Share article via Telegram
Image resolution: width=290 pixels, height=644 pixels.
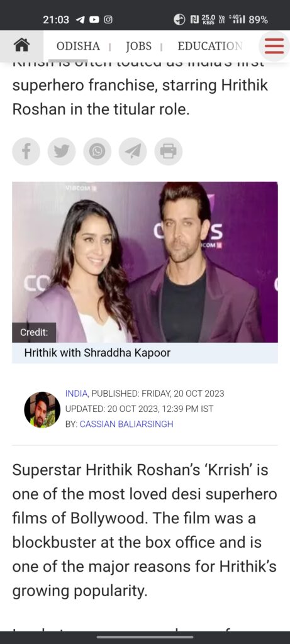133,152
